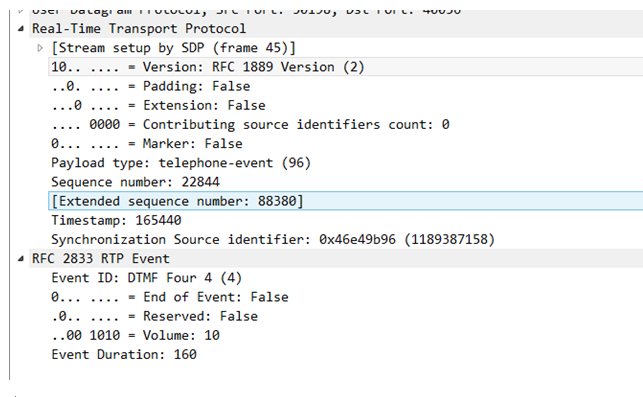Select Payload type telephone-event row

click(x=346, y=163)
